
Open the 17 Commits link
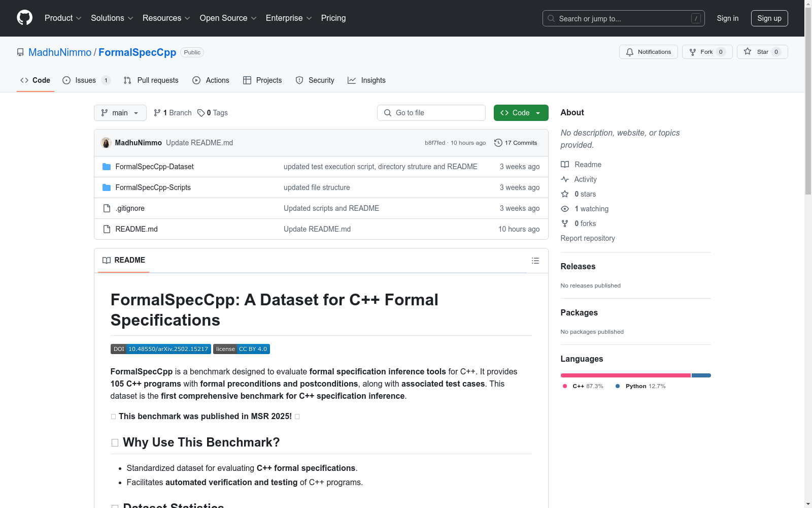pyautogui.click(x=516, y=143)
